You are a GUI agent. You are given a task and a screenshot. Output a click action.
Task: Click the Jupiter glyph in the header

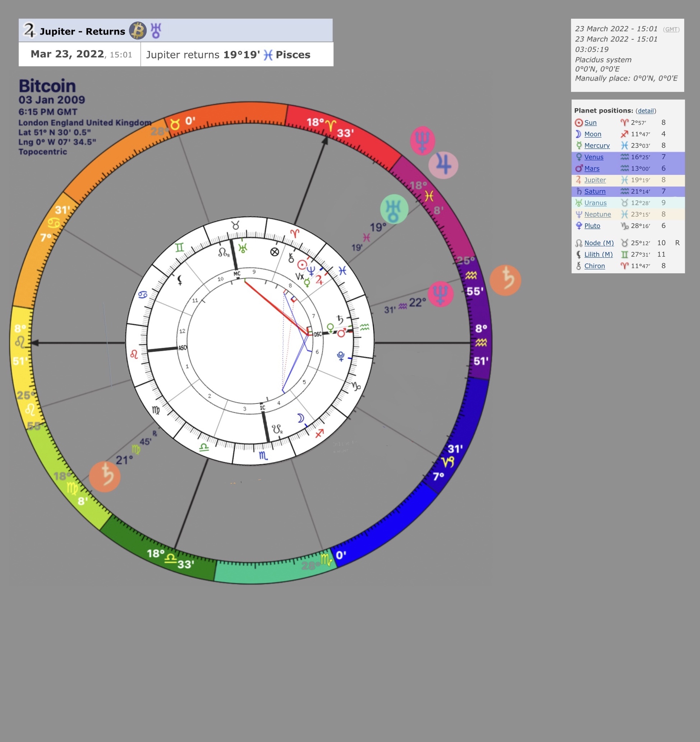(x=29, y=30)
